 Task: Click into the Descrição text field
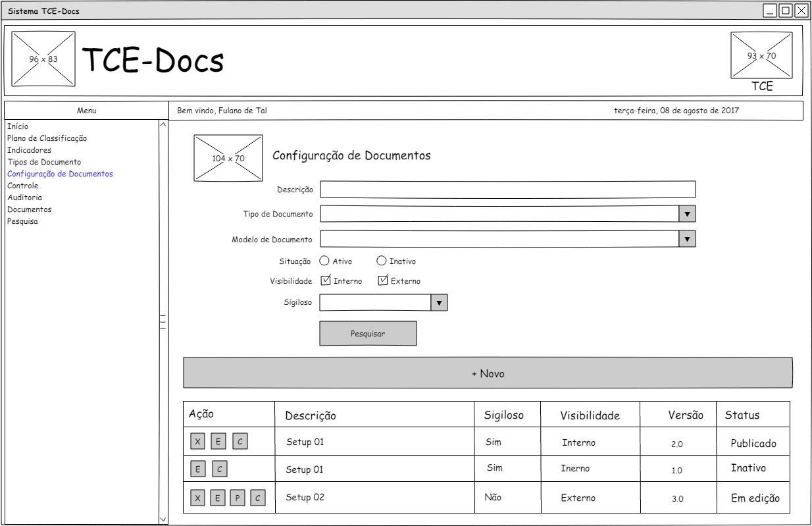coord(507,190)
